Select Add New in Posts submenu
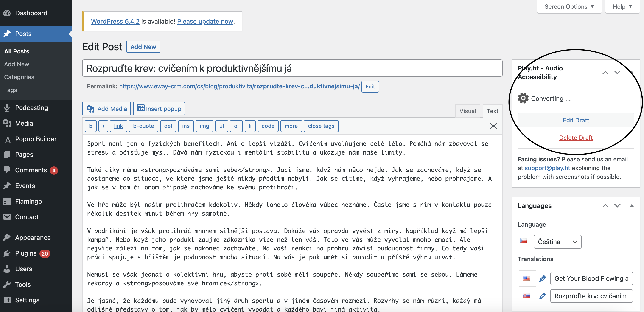Image resolution: width=644 pixels, height=312 pixels. click(17, 64)
